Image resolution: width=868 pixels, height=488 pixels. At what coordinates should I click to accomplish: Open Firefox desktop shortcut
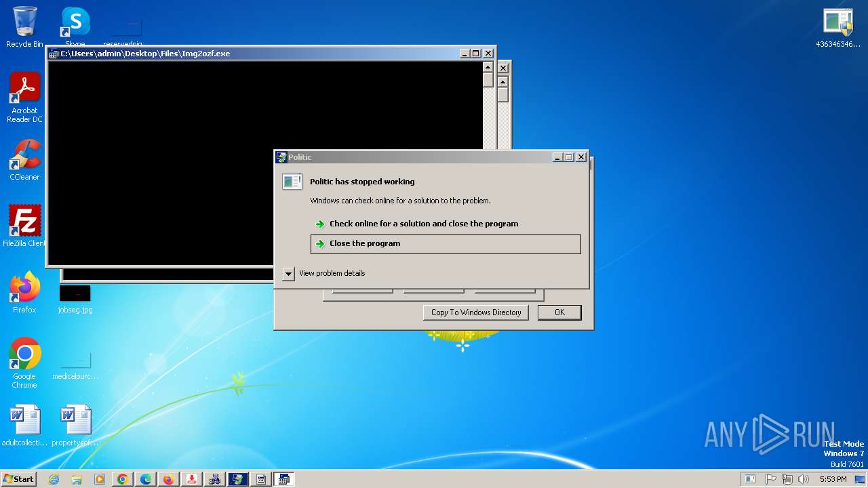[x=24, y=292]
